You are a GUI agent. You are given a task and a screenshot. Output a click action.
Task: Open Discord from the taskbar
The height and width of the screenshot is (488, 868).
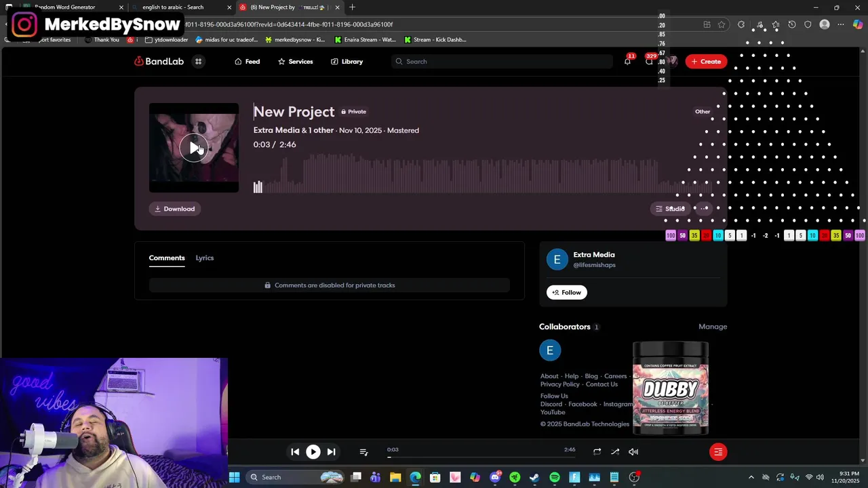495,477
